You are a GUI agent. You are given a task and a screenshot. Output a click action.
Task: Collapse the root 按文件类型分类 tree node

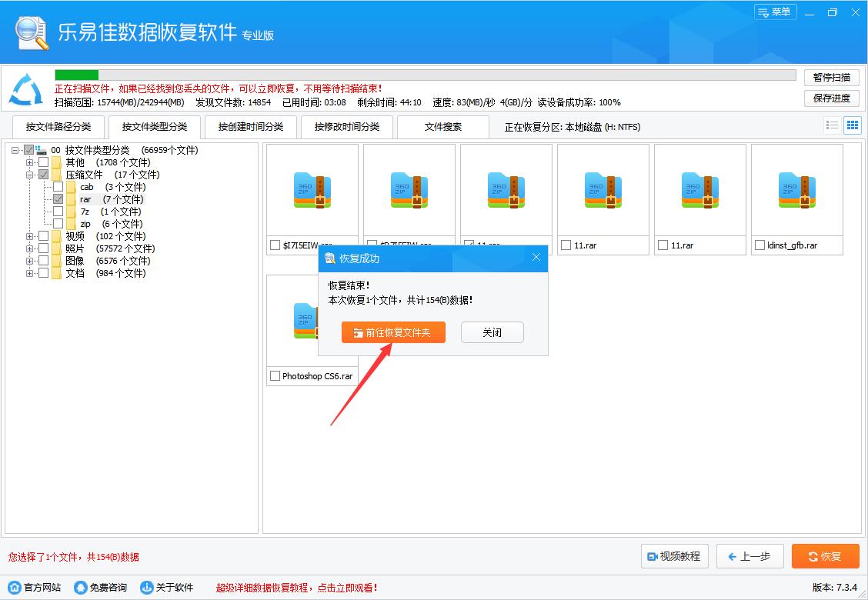point(15,150)
